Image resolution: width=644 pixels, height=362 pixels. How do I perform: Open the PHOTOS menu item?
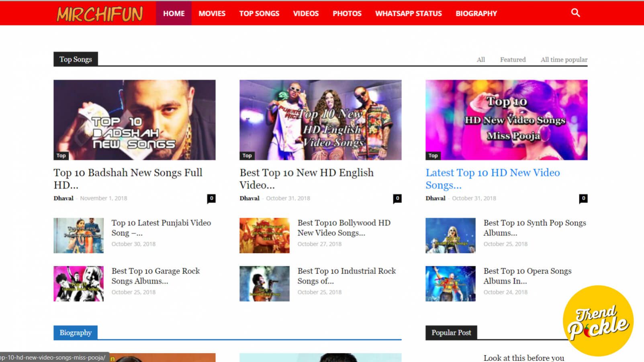click(x=347, y=13)
